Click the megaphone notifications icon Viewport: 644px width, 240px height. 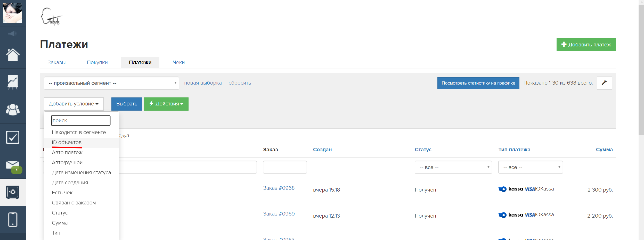pos(13,34)
